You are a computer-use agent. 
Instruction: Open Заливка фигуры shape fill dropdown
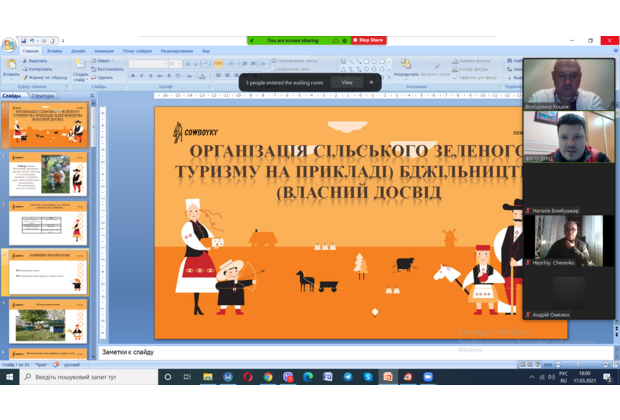(x=472, y=61)
